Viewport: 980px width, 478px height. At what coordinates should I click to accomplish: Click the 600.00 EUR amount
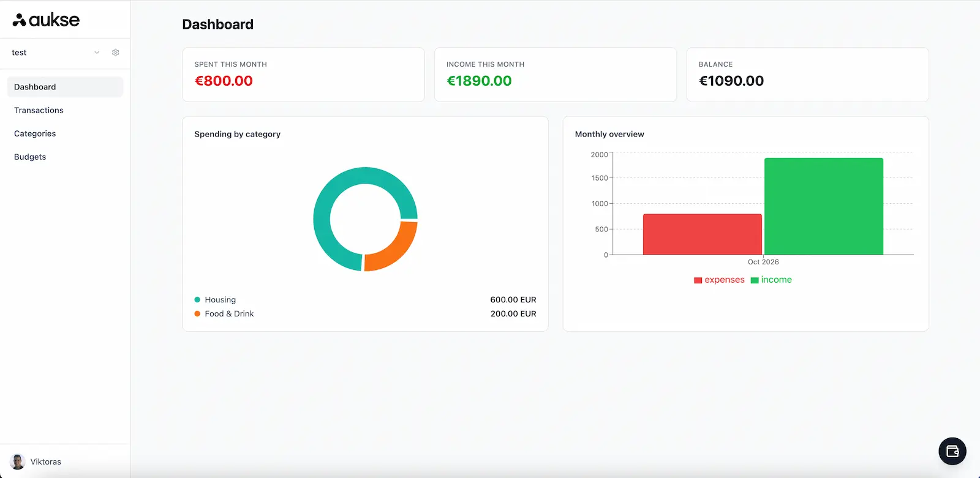(x=513, y=300)
